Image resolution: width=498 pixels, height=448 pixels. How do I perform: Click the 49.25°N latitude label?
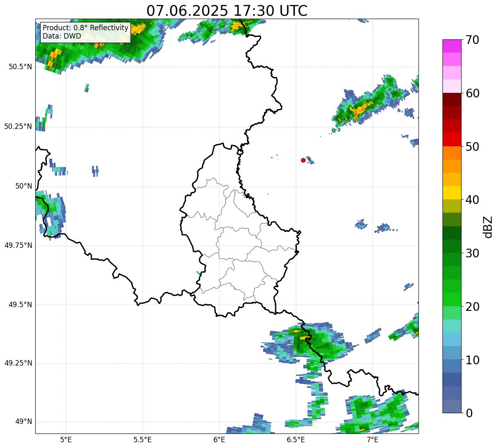point(18,363)
